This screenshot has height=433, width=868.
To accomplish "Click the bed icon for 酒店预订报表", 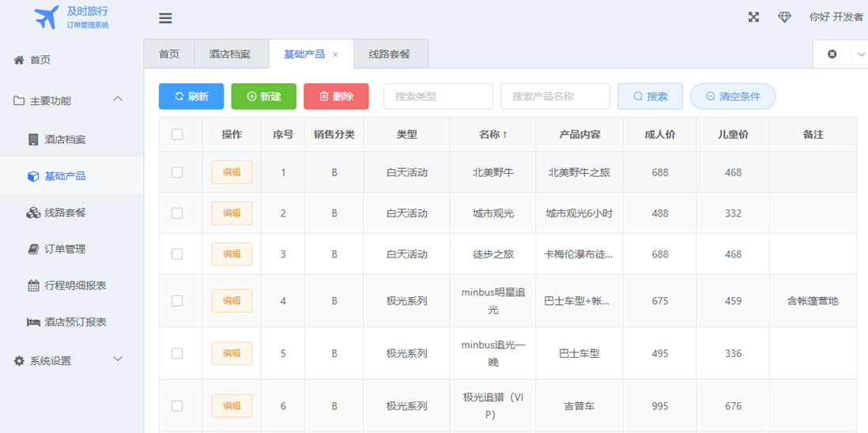I will point(33,322).
